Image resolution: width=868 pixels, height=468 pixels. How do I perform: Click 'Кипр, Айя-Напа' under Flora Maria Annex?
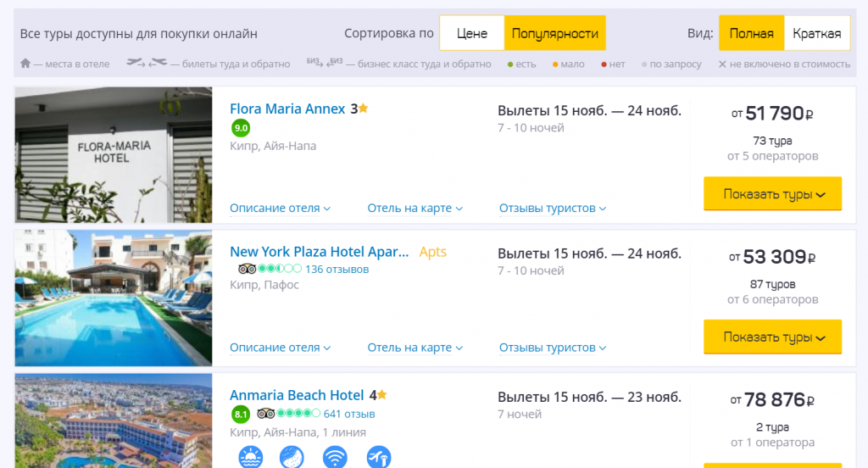(273, 146)
